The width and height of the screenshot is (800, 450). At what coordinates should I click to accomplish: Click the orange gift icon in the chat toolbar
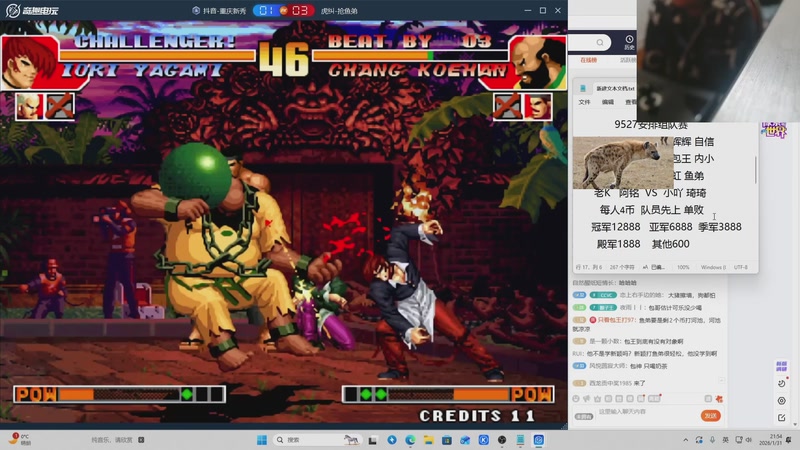pos(719,398)
